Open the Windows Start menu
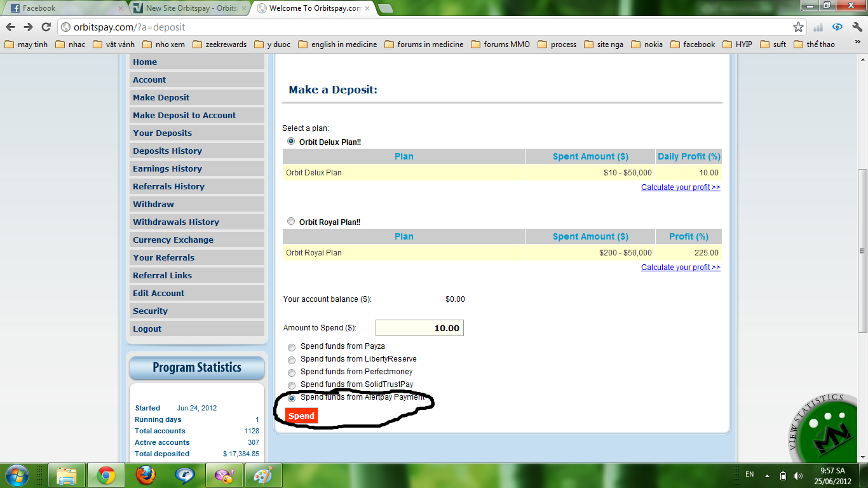 click(16, 475)
